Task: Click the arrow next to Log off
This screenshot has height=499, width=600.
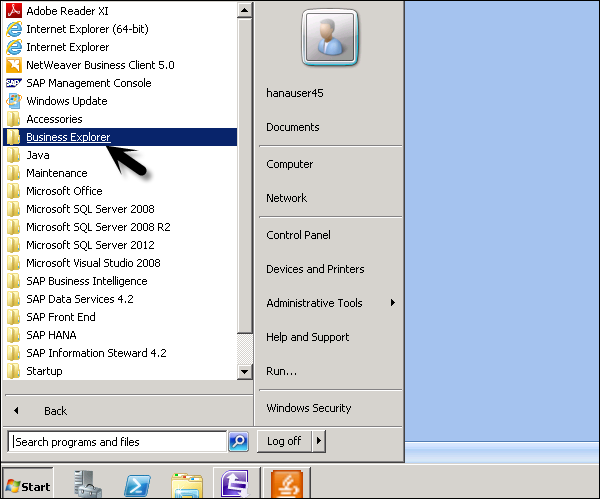Action: [319, 441]
